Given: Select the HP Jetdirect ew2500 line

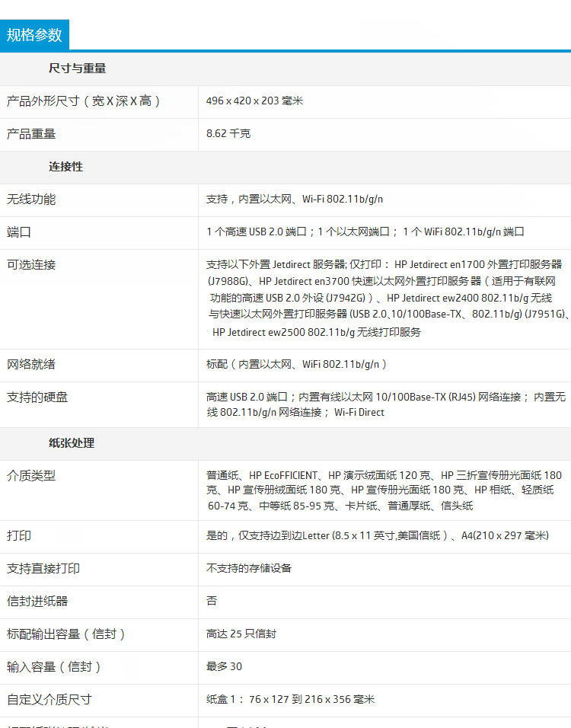Looking at the screenshot, I should point(316,333).
